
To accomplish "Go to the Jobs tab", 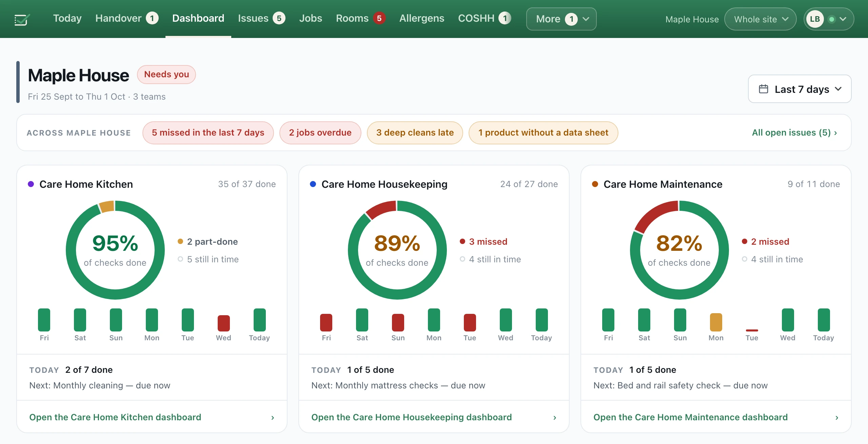I will 311,18.
